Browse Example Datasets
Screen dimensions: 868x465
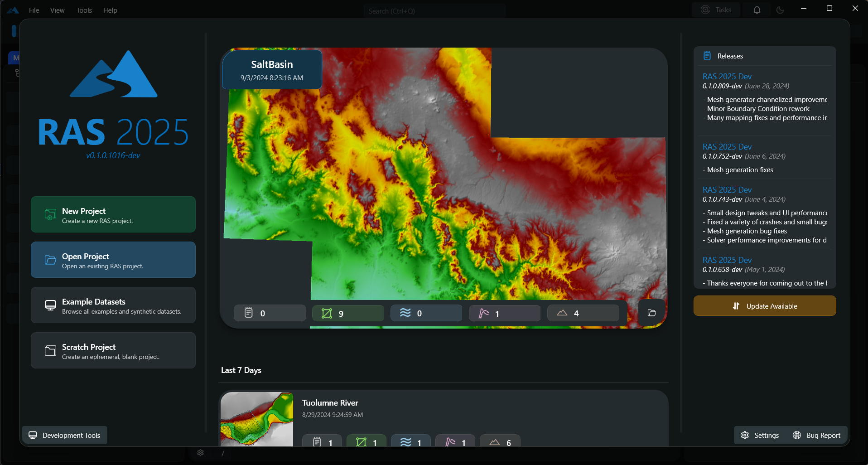coord(113,305)
